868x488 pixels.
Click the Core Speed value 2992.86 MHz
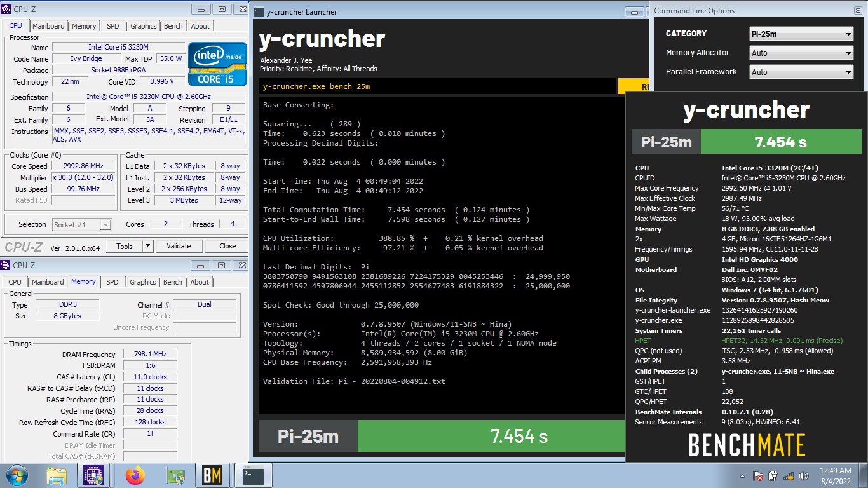point(84,166)
